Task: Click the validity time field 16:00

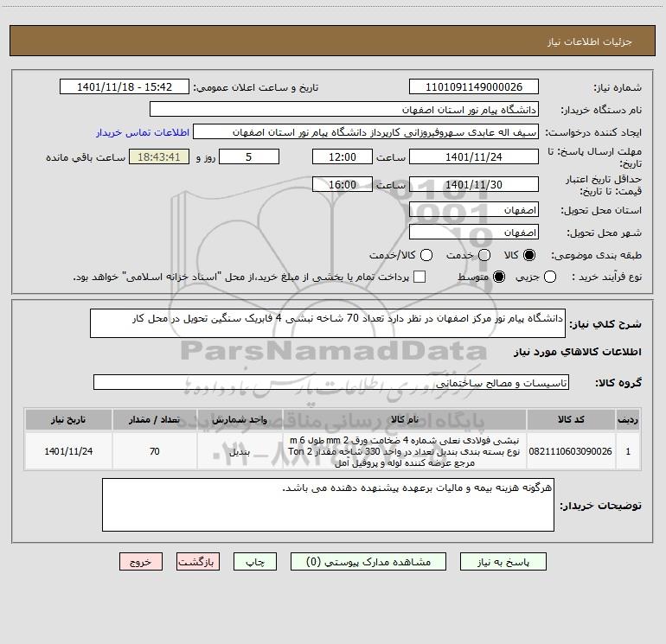Action: click(343, 184)
